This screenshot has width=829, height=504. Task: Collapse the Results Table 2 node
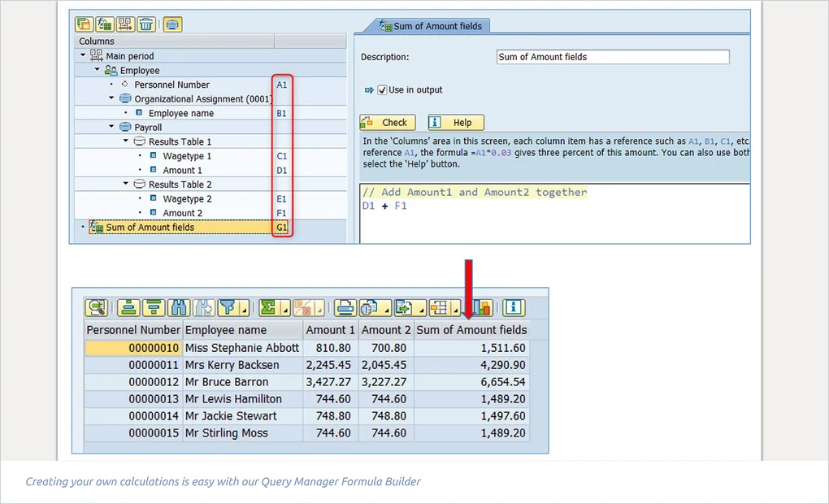tap(126, 185)
